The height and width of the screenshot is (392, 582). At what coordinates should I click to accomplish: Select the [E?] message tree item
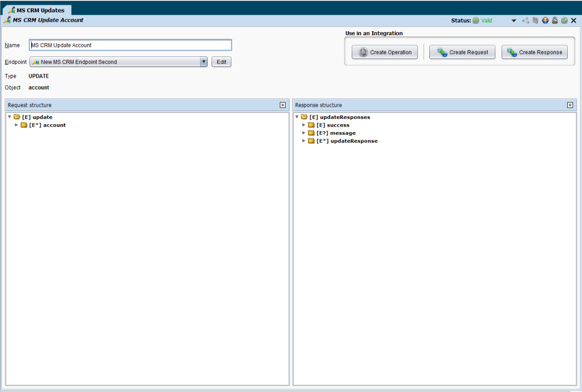click(x=336, y=133)
